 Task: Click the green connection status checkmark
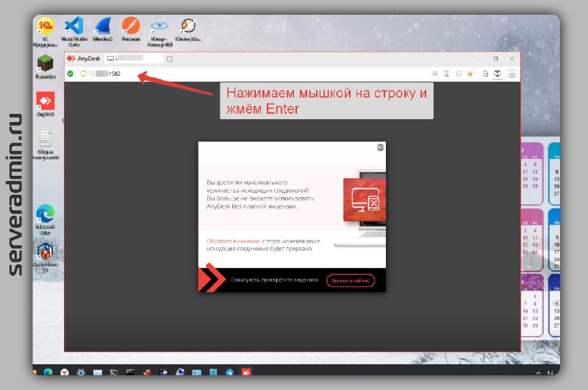click(x=70, y=74)
